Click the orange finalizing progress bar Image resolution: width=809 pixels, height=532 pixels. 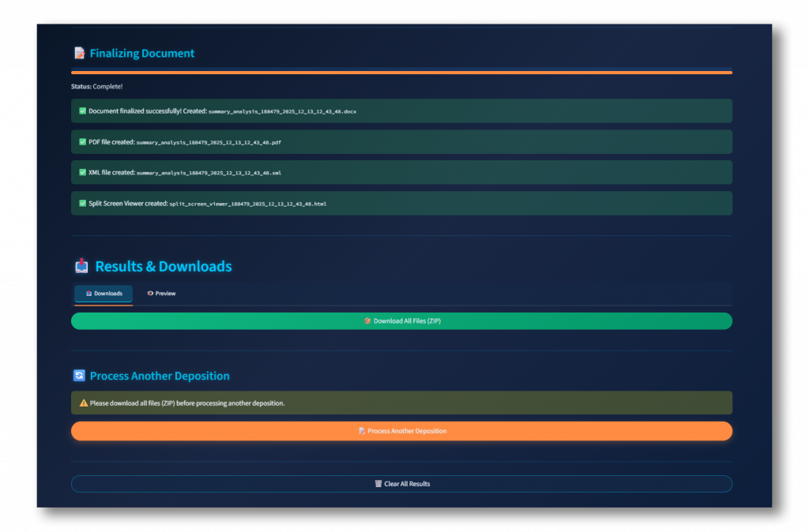tap(401, 73)
